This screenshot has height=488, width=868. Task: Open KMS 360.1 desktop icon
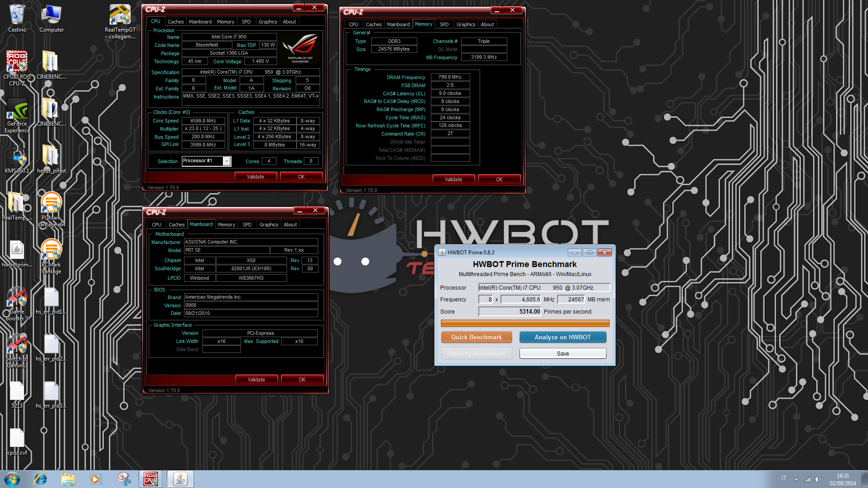click(x=17, y=159)
